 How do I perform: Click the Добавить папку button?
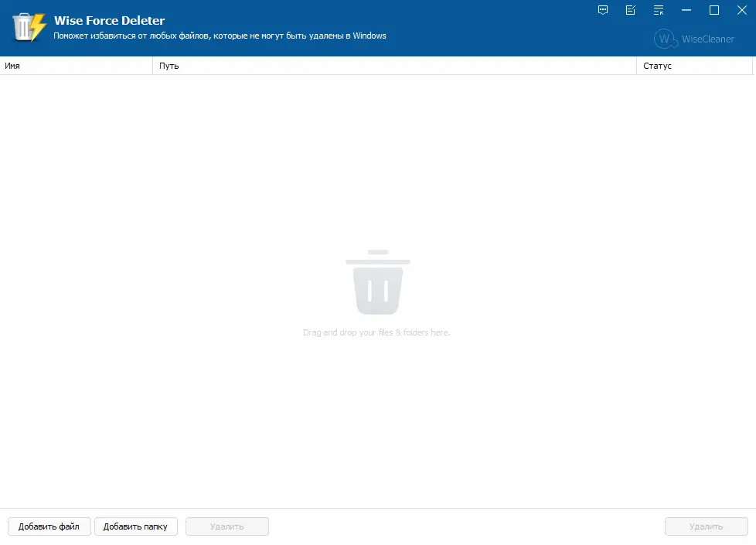(136, 526)
